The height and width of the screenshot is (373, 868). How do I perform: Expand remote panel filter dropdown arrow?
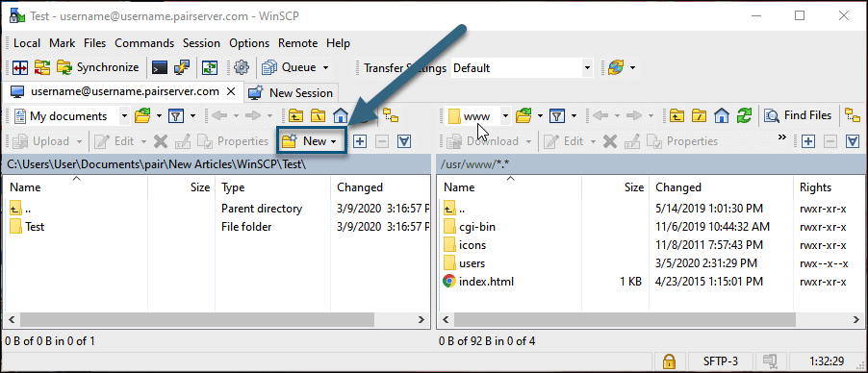click(x=574, y=116)
